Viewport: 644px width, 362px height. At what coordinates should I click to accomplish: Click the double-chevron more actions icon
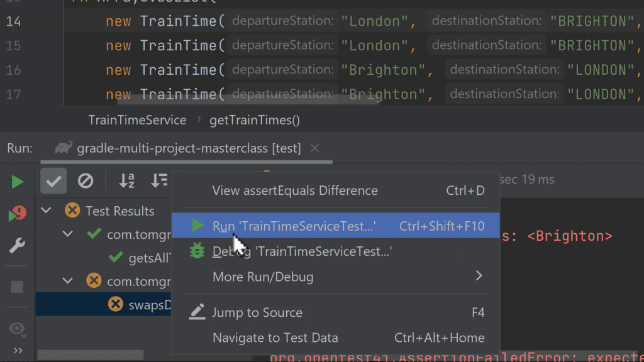[x=18, y=351]
